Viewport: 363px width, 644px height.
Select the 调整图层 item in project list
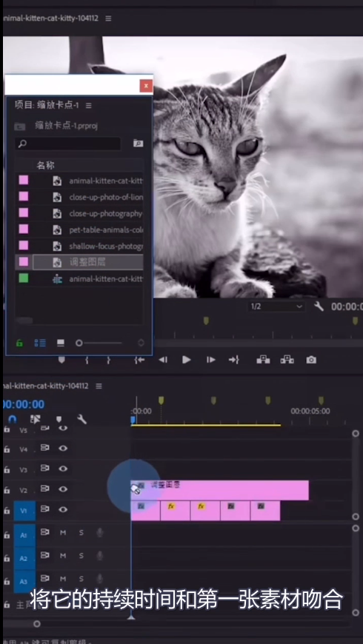[x=88, y=261]
